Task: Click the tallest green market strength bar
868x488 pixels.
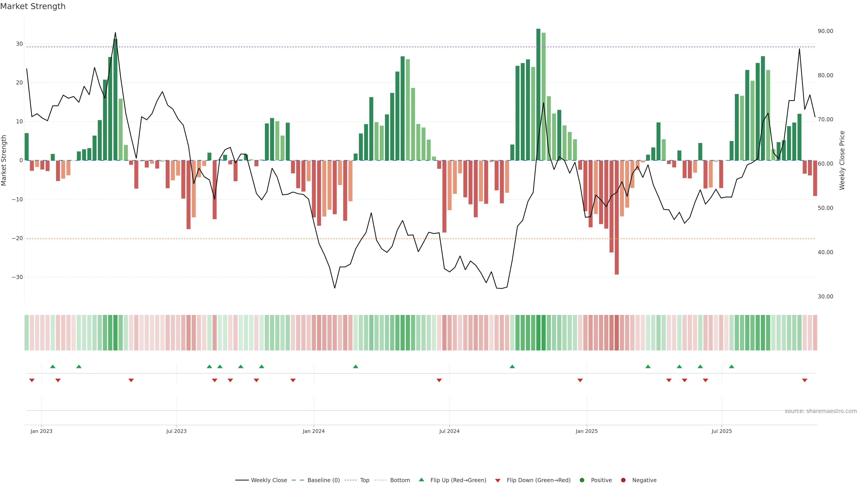Action: click(538, 94)
